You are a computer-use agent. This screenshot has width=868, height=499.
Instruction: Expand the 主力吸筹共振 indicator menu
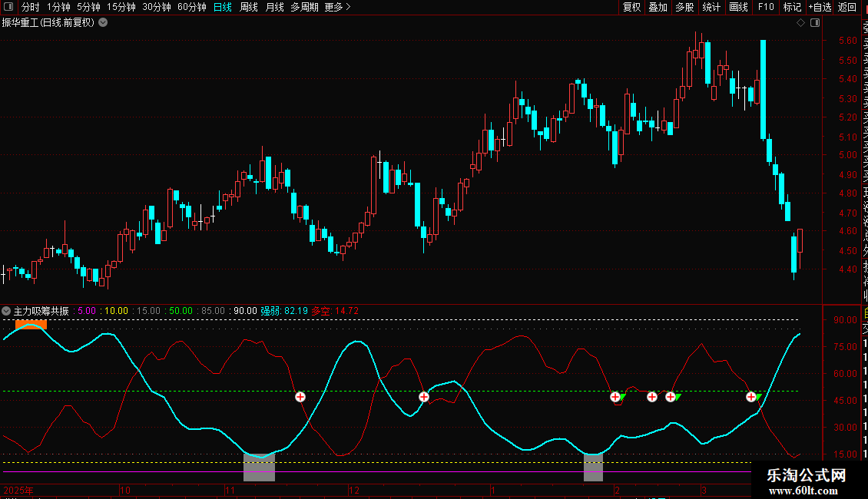tap(7, 311)
